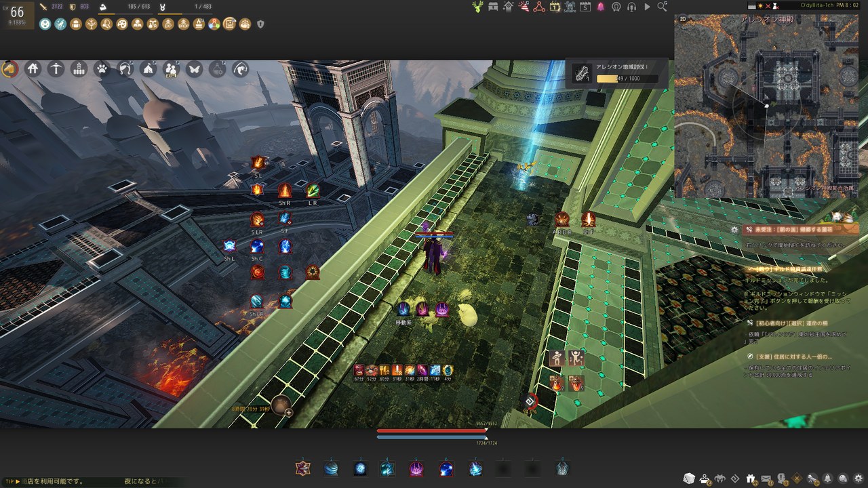Click the fox pet quest header icon
The width and height of the screenshot is (868, 488).
point(841,217)
